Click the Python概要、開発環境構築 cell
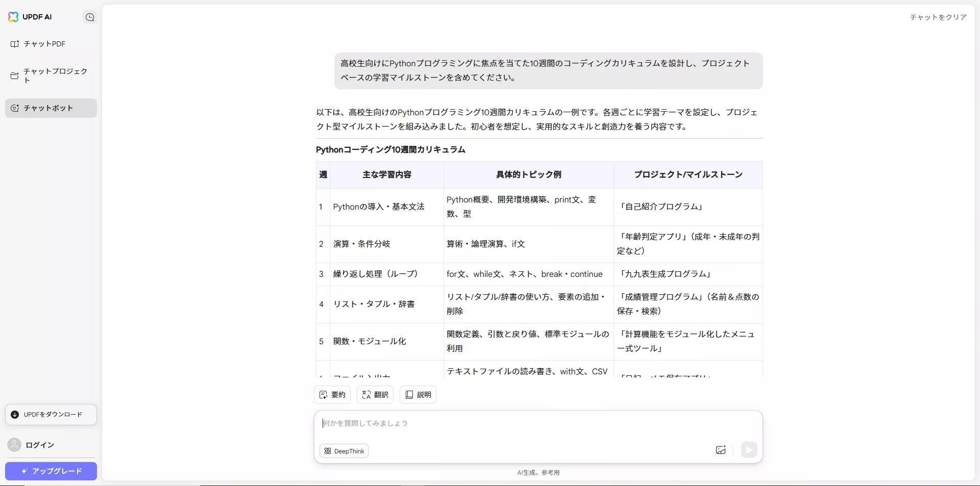980x486 pixels. click(529, 207)
